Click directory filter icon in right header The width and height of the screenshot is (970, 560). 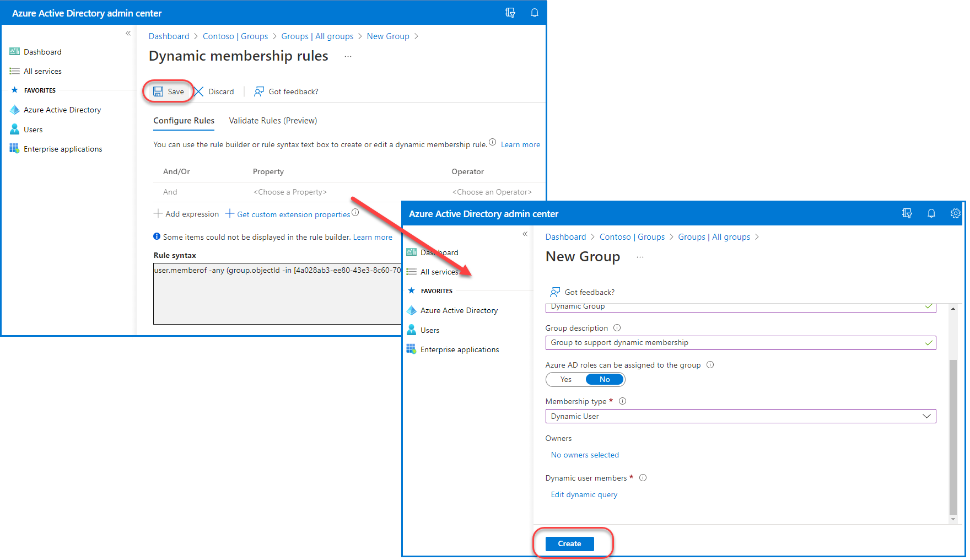click(x=907, y=214)
